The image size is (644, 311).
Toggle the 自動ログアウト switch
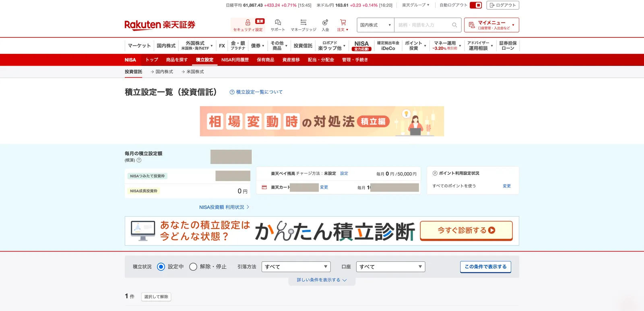point(476,5)
